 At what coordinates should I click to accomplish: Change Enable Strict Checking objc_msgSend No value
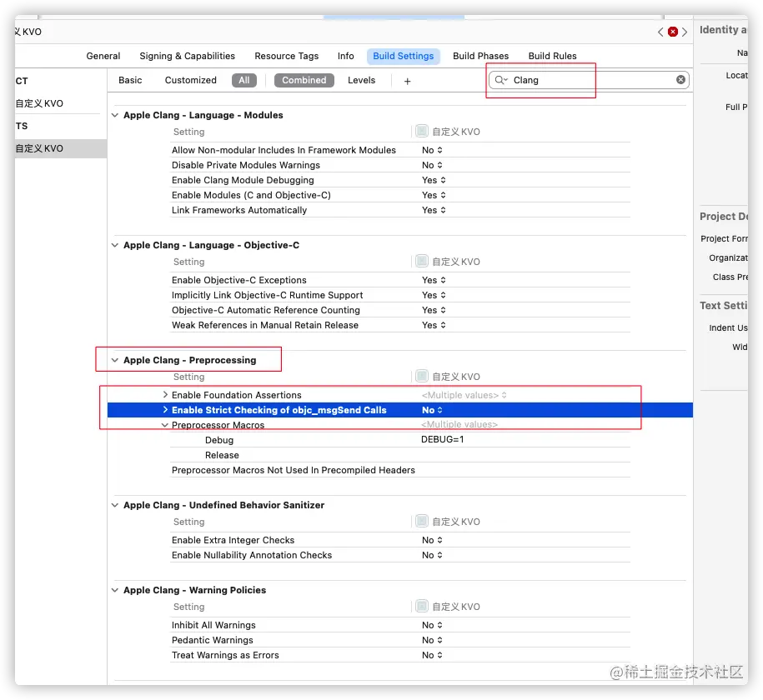point(432,410)
